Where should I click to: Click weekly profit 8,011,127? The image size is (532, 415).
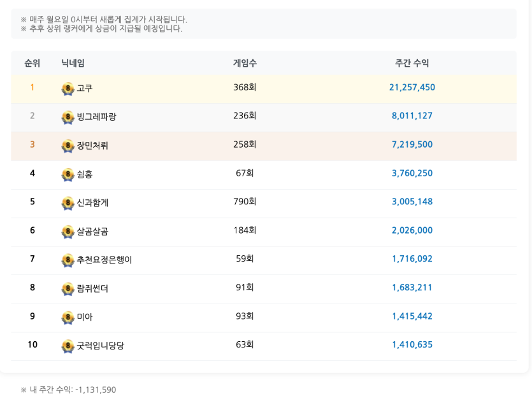click(x=412, y=116)
